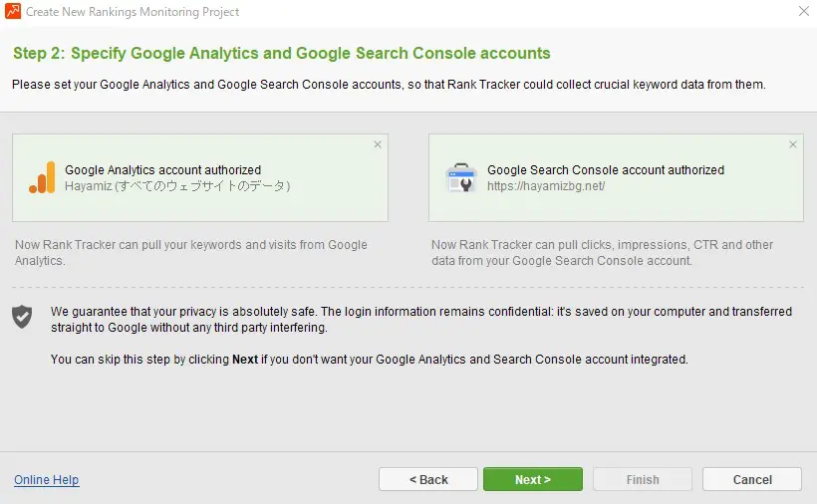Image resolution: width=817 pixels, height=504 pixels.
Task: Select the 'Google Search Console account authorized' label
Action: pyautogui.click(x=605, y=170)
